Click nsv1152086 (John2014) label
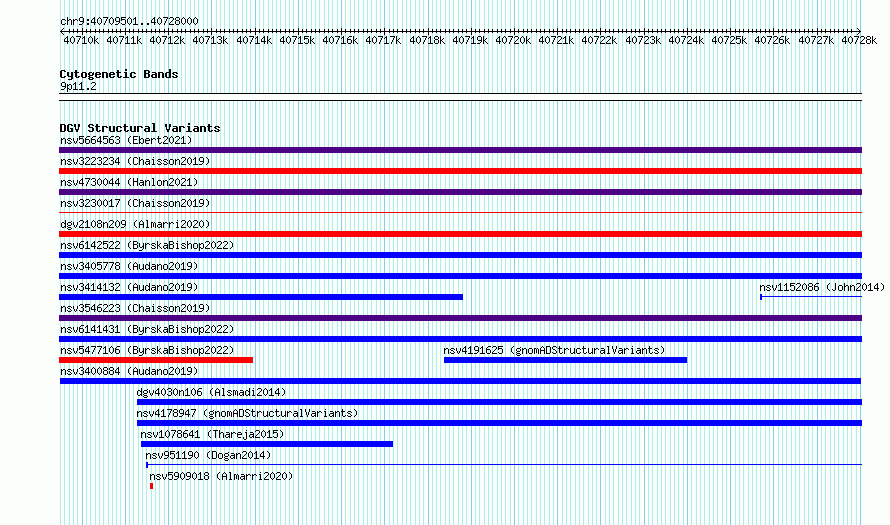Viewport: 890px width, 525px height. tap(822, 287)
